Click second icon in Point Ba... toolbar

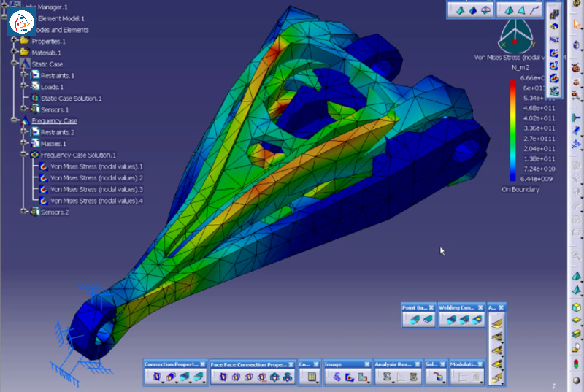click(428, 320)
